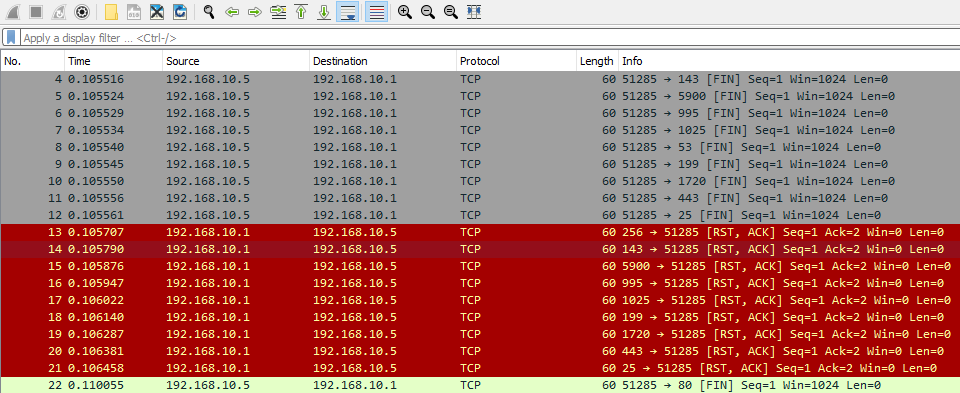
Task: Select packet 22 FIN to port 80
Action: (x=480, y=384)
